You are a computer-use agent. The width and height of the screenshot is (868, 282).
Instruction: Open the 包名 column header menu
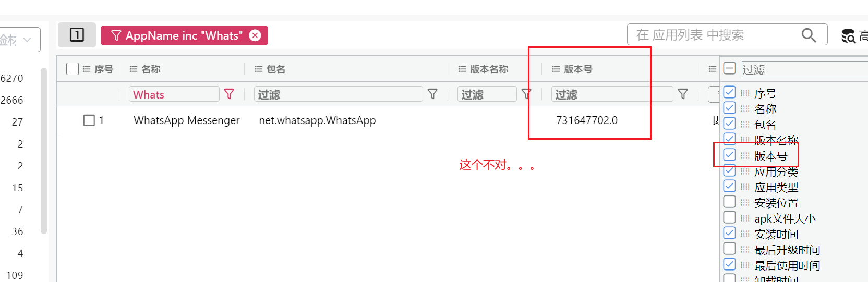(x=259, y=69)
